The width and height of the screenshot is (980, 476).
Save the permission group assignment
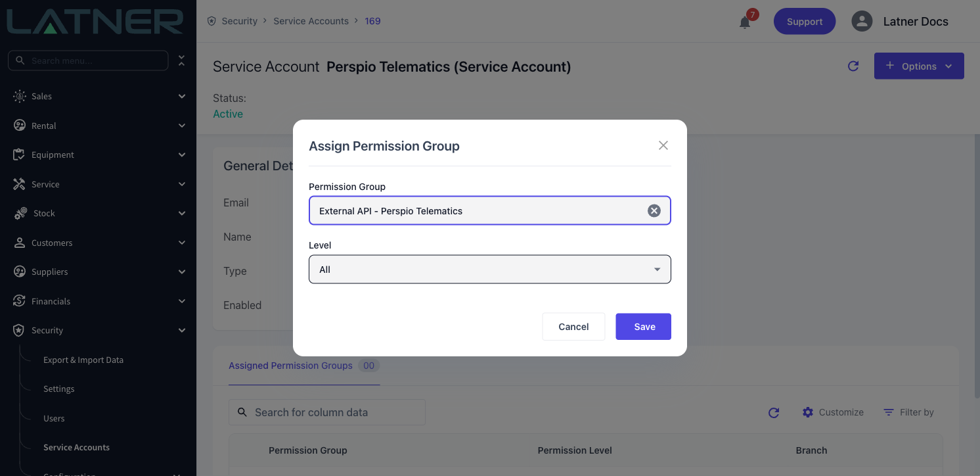pos(644,327)
